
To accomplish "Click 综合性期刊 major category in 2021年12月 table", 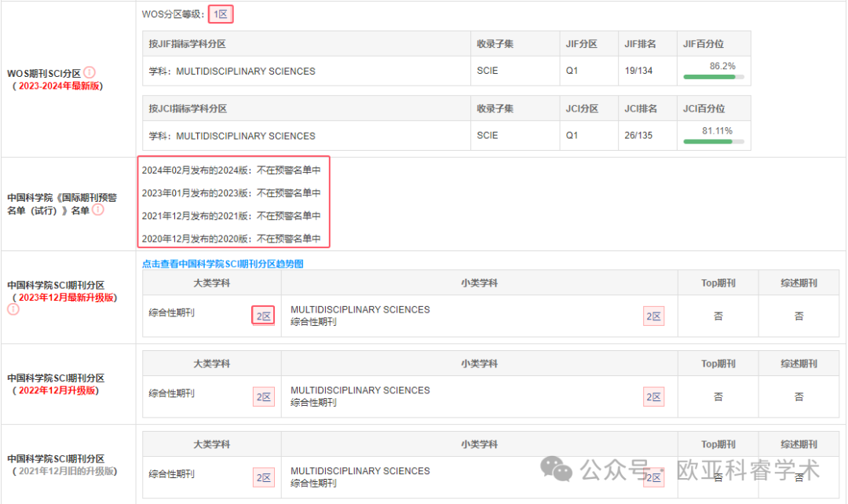I will point(171,473).
